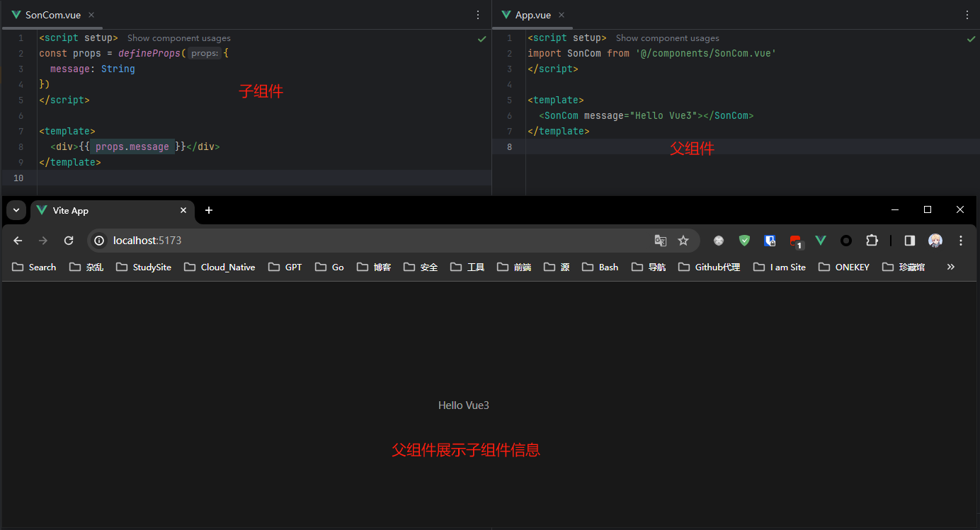The image size is (980, 530).
Task: Close the Vite App browser tab
Action: click(x=183, y=210)
